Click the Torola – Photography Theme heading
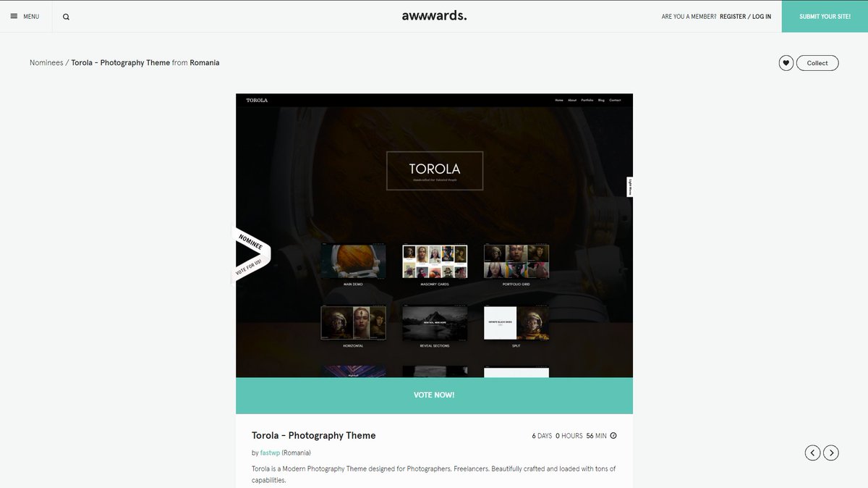This screenshot has width=868, height=488. pos(314,436)
